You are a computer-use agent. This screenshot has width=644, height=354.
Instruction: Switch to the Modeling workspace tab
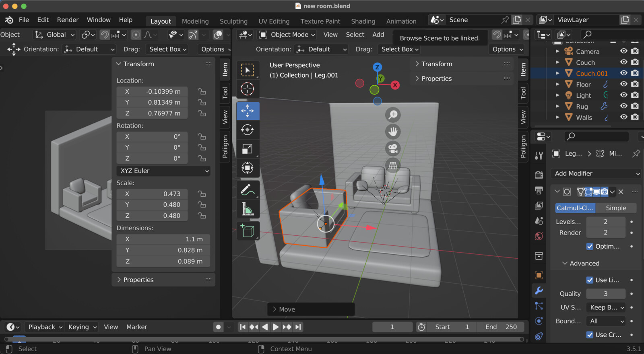coord(195,21)
